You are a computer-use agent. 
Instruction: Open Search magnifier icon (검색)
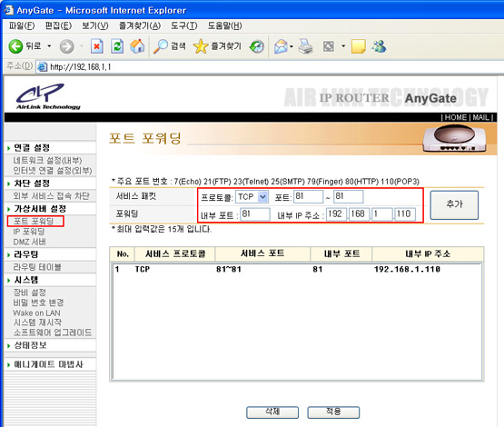coord(161,46)
